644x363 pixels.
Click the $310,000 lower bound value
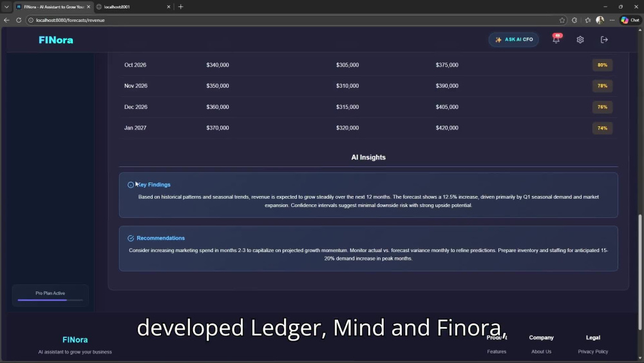pos(348,86)
